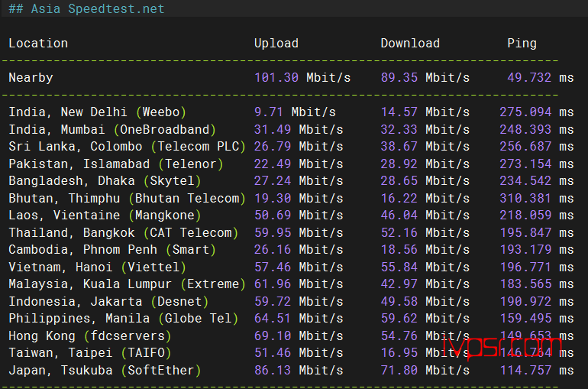Click Taipei download value 16.95
Screen dimensions: 588x389
(x=399, y=352)
